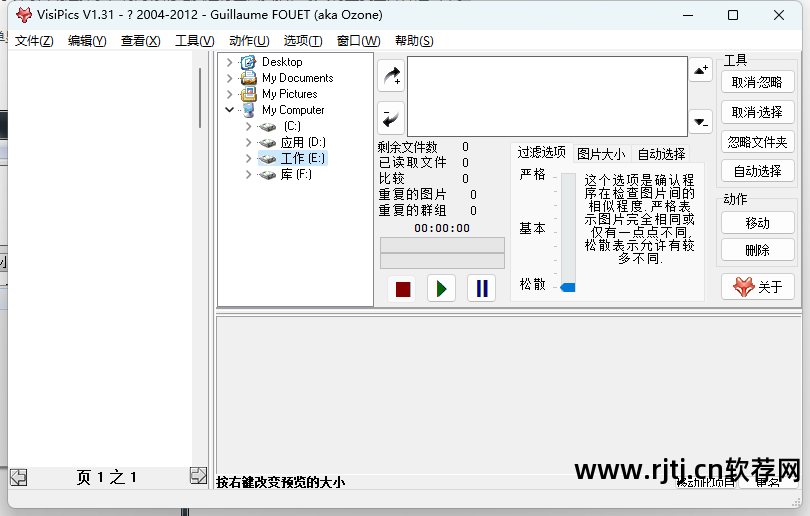Switch to the 过滤选项 tab

click(x=542, y=152)
